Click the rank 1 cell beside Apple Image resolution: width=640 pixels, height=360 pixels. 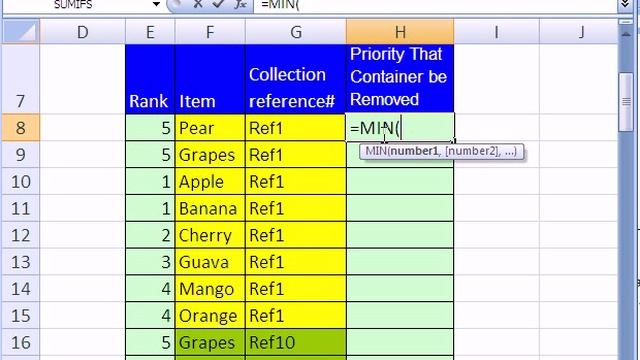point(150,182)
